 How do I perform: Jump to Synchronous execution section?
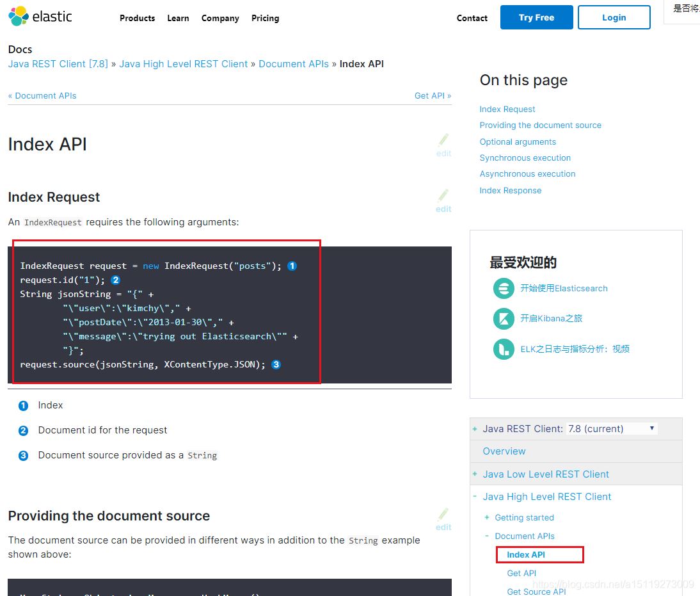[525, 157]
